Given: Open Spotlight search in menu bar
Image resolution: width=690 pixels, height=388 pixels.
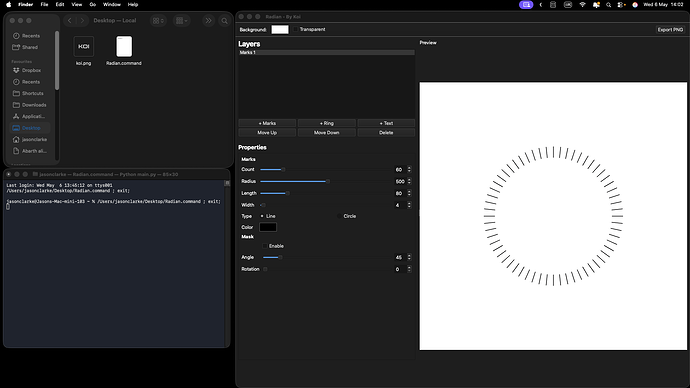Looking at the screenshot, I should [x=609, y=5].
